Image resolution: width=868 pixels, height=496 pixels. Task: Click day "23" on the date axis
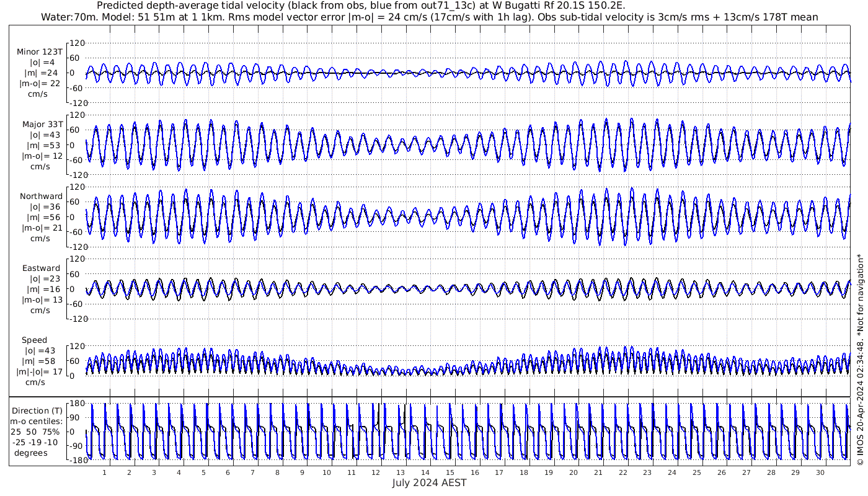(647, 472)
